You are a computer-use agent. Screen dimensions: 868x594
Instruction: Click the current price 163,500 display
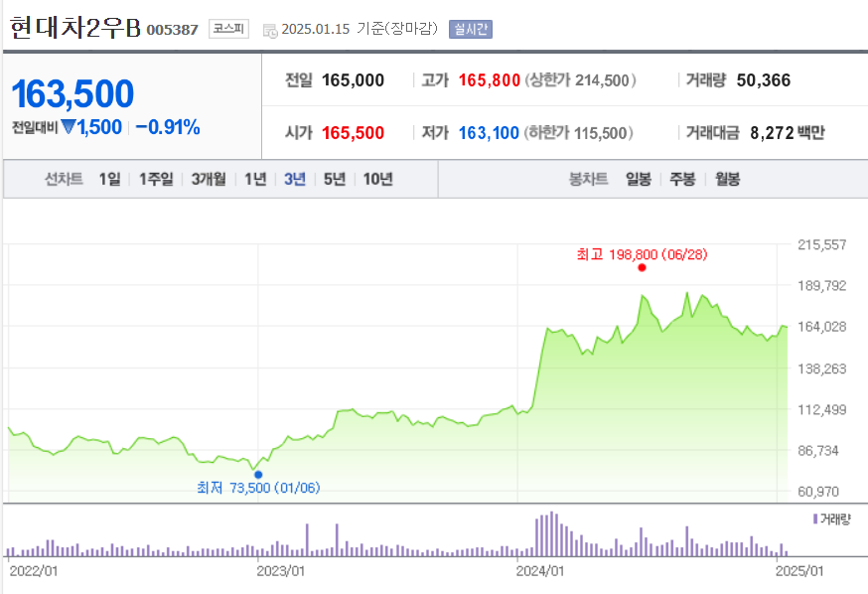pyautogui.click(x=72, y=92)
